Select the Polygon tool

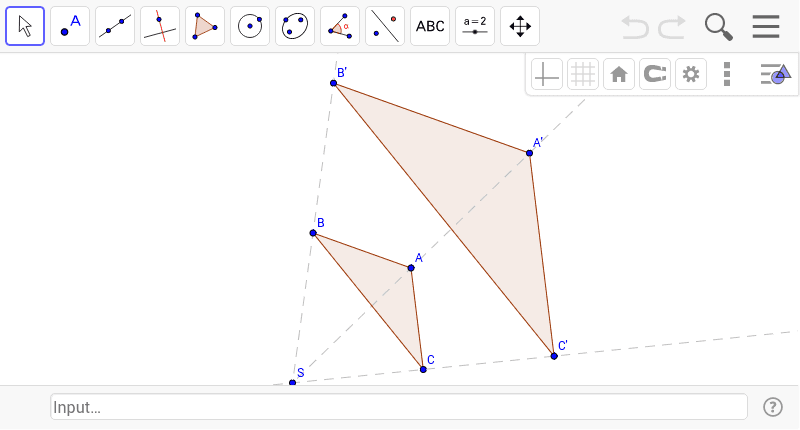point(205,26)
